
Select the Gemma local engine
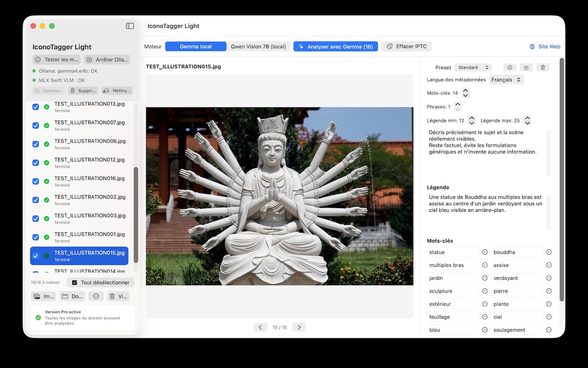pos(196,47)
